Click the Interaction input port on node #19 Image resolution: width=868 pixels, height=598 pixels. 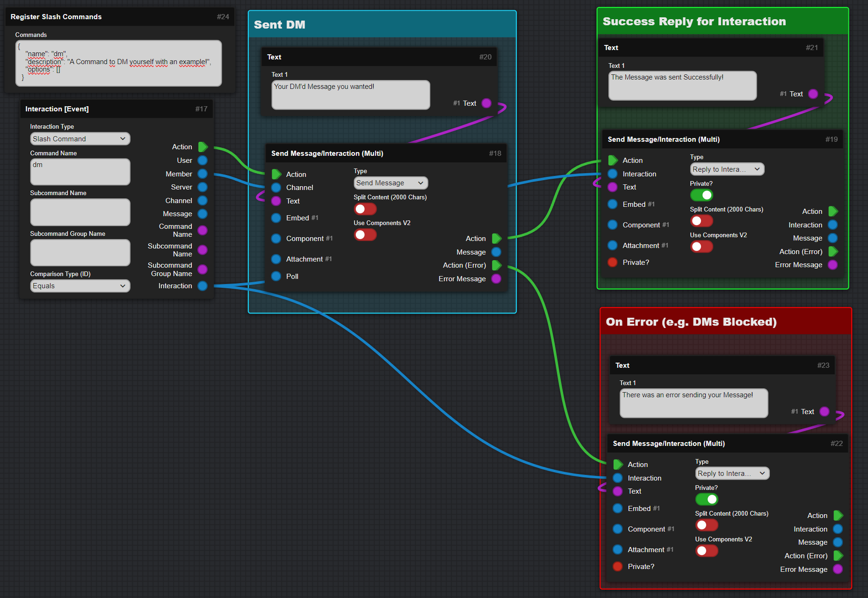point(613,174)
